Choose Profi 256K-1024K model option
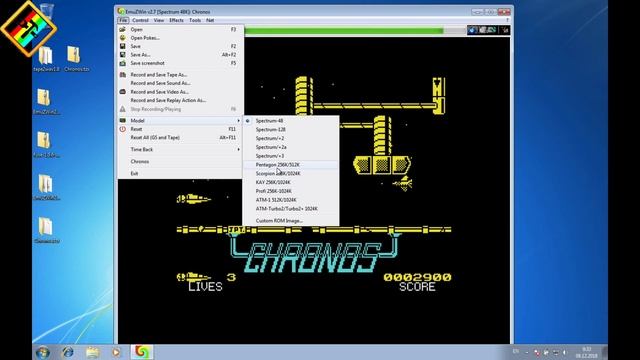The image size is (640, 360). click(x=291, y=191)
